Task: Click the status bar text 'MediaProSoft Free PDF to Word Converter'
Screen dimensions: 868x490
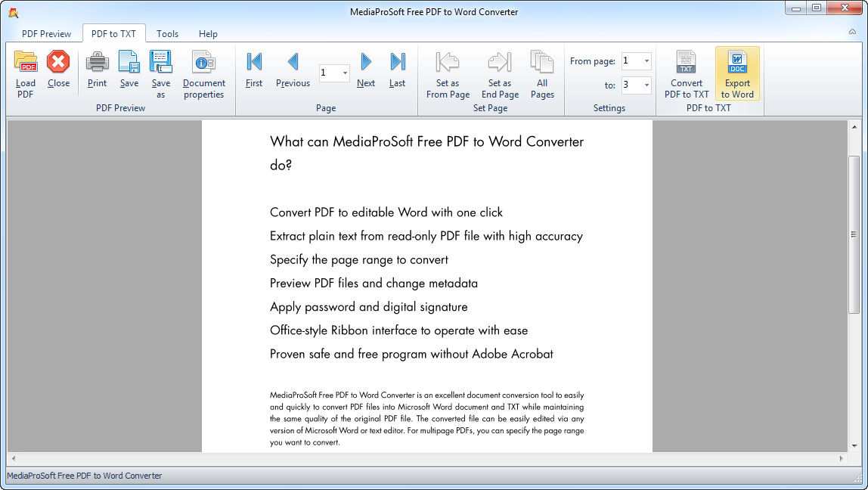Action: (84, 476)
